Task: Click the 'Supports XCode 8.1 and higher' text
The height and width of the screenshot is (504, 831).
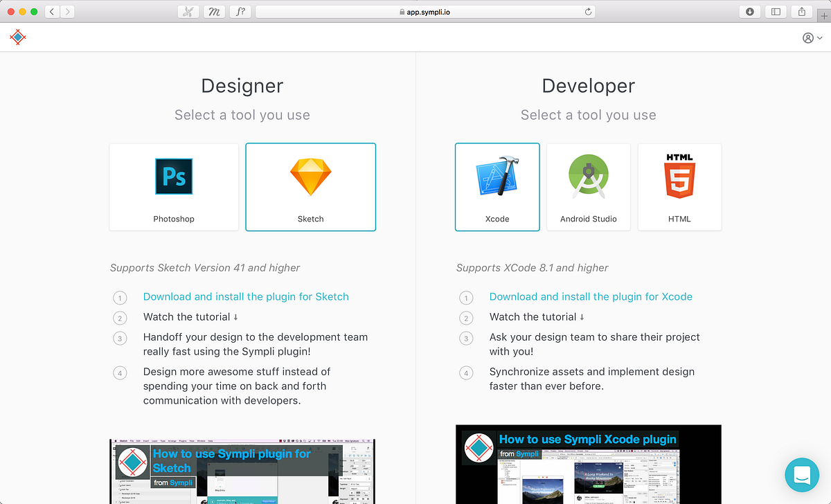Action: 533,267
